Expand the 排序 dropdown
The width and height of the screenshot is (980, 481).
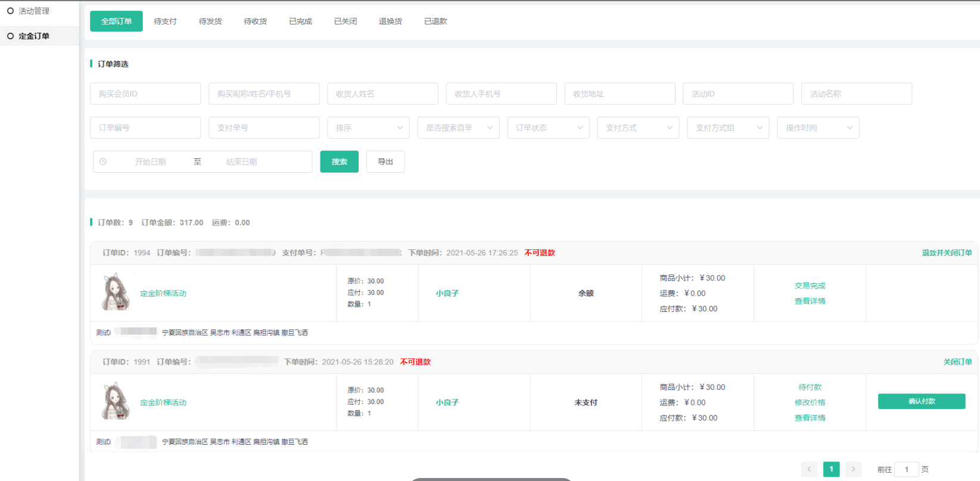pos(368,128)
